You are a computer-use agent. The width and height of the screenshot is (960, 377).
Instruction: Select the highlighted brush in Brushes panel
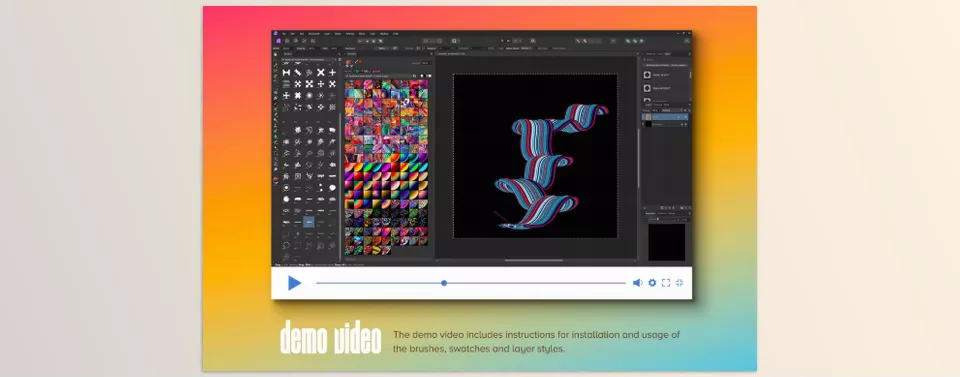pos(309,222)
